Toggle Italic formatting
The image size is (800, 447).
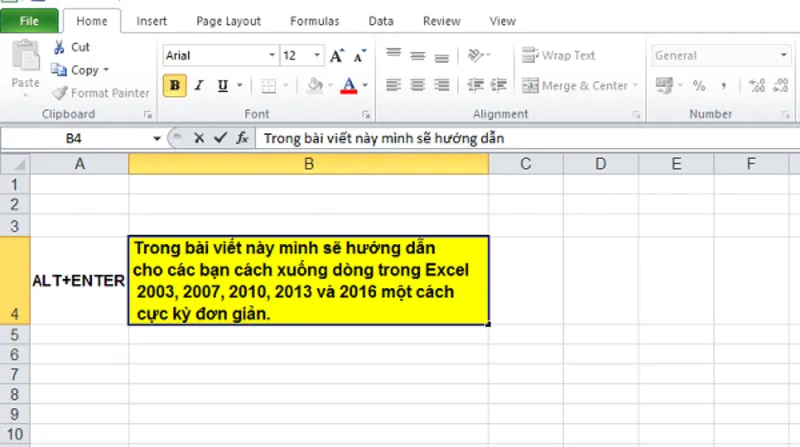199,85
